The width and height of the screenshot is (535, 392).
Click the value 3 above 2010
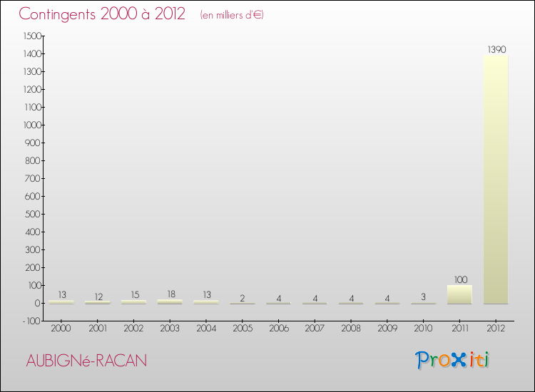[x=424, y=297]
